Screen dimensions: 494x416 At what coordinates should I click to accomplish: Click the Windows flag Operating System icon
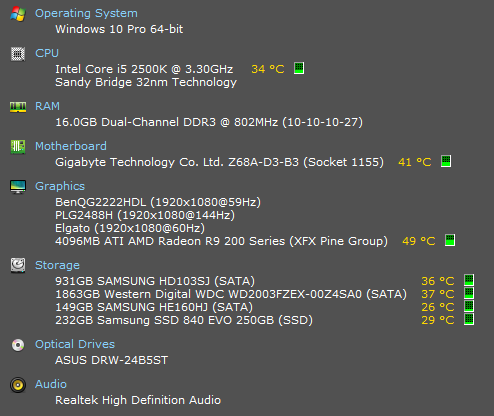18,14
